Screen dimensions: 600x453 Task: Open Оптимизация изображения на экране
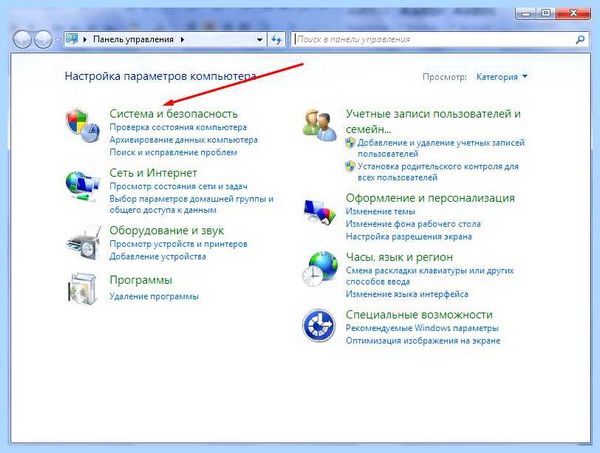click(423, 341)
